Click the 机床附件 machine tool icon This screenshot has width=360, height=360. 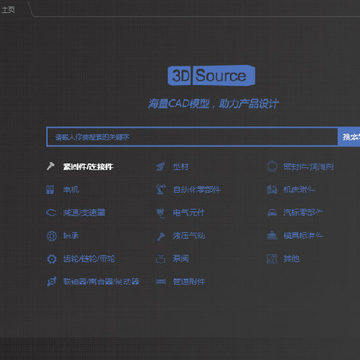tap(272, 189)
